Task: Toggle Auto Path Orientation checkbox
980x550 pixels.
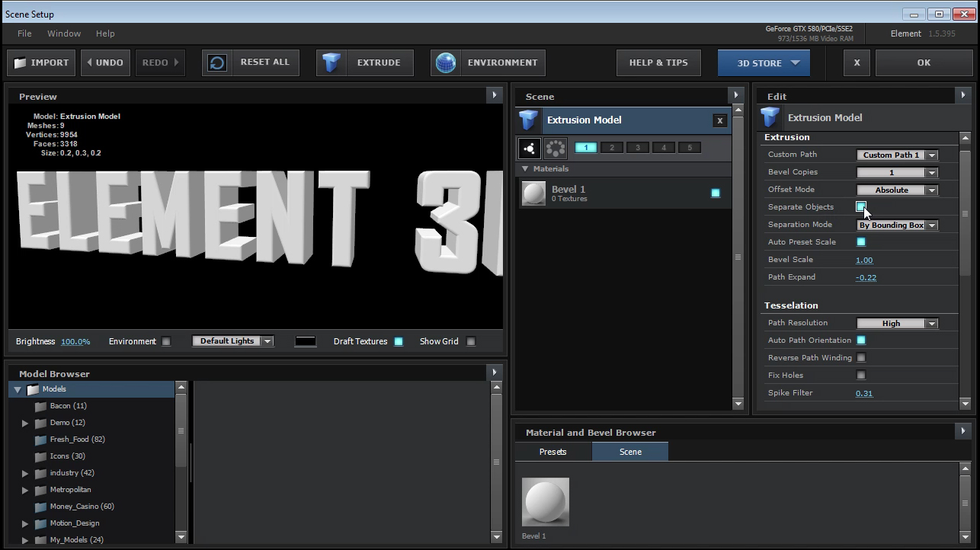Action: pos(861,341)
